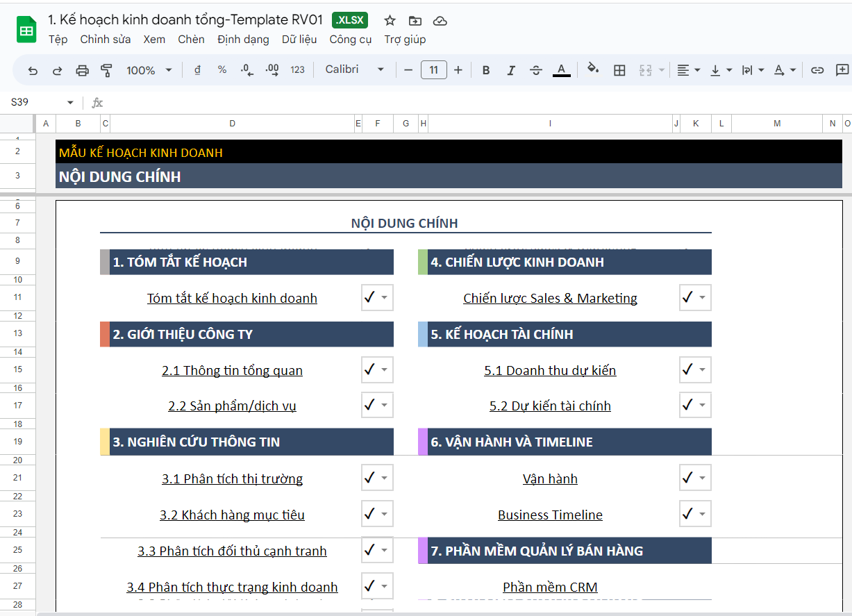Insert a link from toolbar

pyautogui.click(x=817, y=70)
